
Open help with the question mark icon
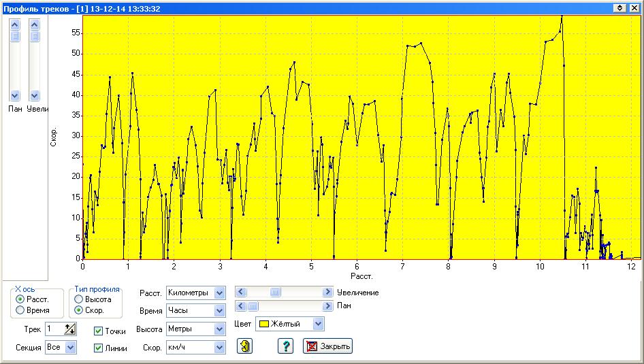coord(285,346)
